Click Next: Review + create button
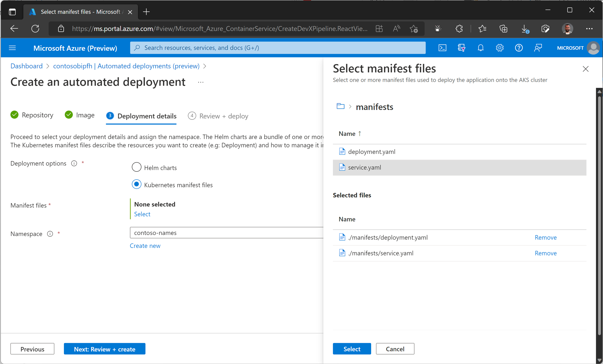The height and width of the screenshot is (364, 603). click(104, 349)
